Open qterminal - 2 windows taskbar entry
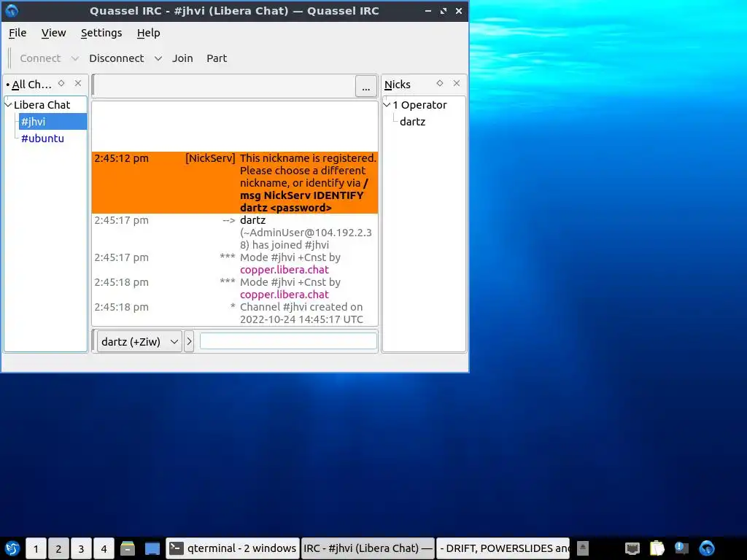 click(x=233, y=548)
